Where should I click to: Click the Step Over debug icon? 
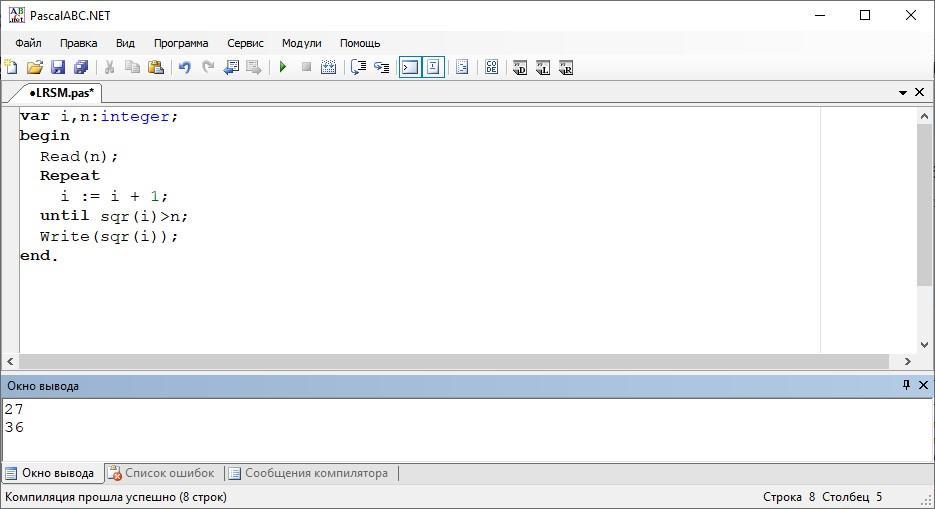click(x=358, y=67)
